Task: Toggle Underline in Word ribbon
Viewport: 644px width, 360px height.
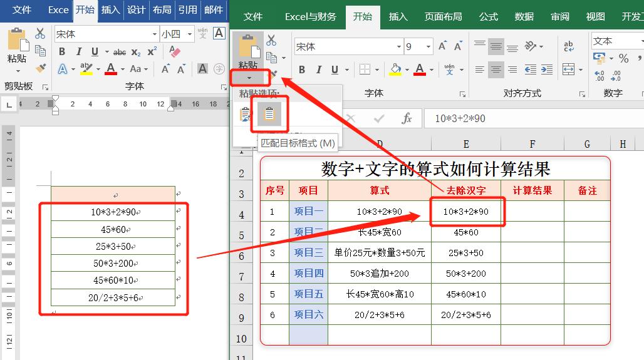Action: click(x=95, y=52)
